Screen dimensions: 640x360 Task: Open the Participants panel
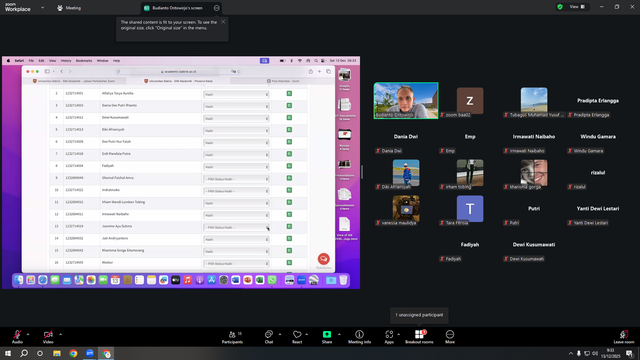(232, 337)
